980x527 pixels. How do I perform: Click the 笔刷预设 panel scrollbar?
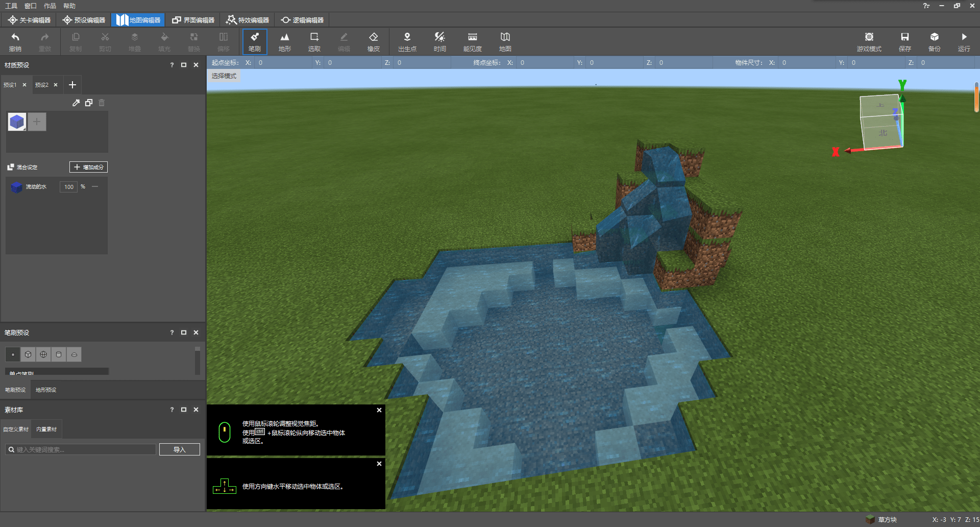point(198,361)
